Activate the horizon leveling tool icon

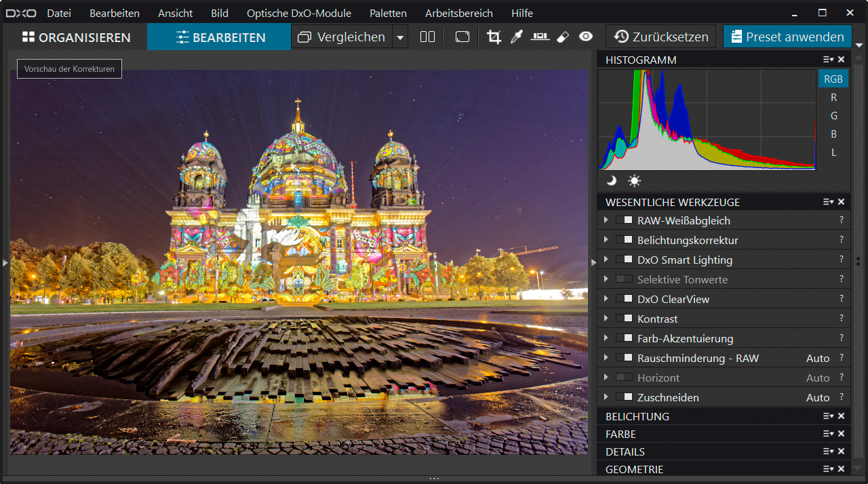tap(540, 37)
